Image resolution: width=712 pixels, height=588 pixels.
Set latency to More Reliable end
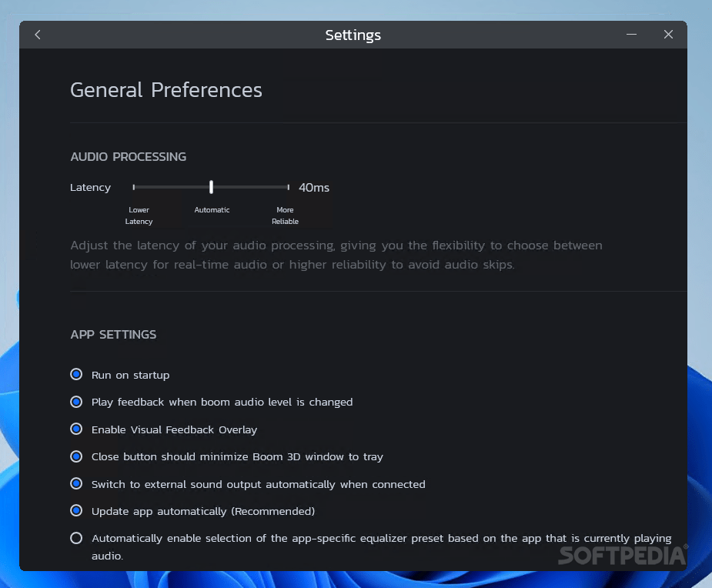(289, 187)
